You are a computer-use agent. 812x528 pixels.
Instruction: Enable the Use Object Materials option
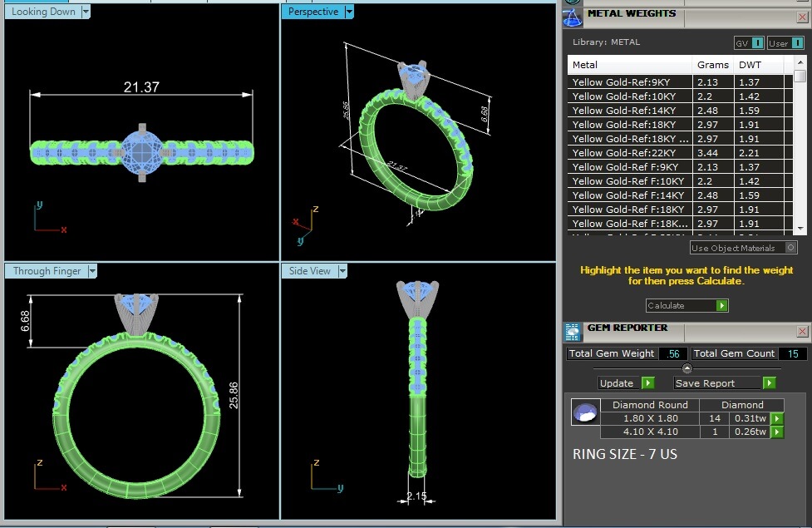[x=791, y=248]
